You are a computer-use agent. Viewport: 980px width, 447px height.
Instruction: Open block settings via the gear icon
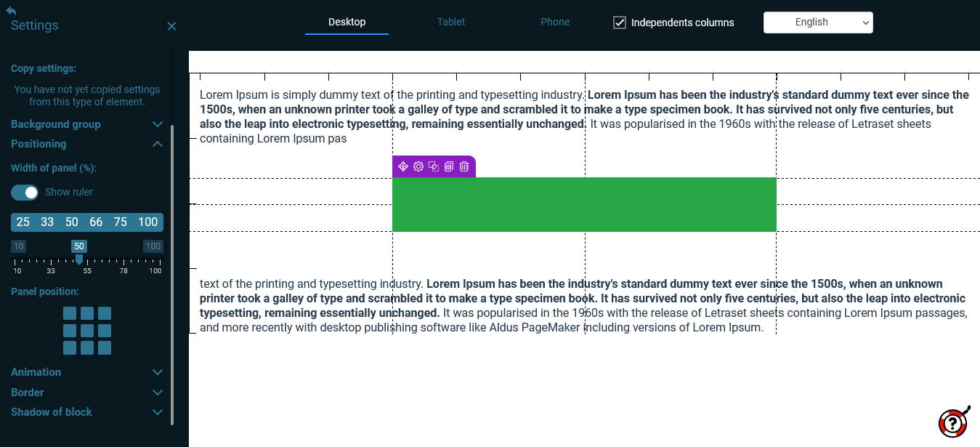click(418, 166)
